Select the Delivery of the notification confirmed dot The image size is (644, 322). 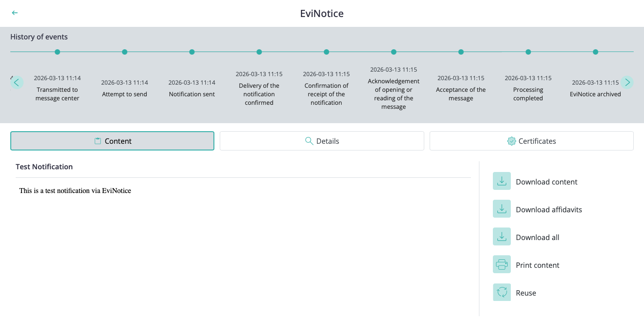tap(259, 52)
